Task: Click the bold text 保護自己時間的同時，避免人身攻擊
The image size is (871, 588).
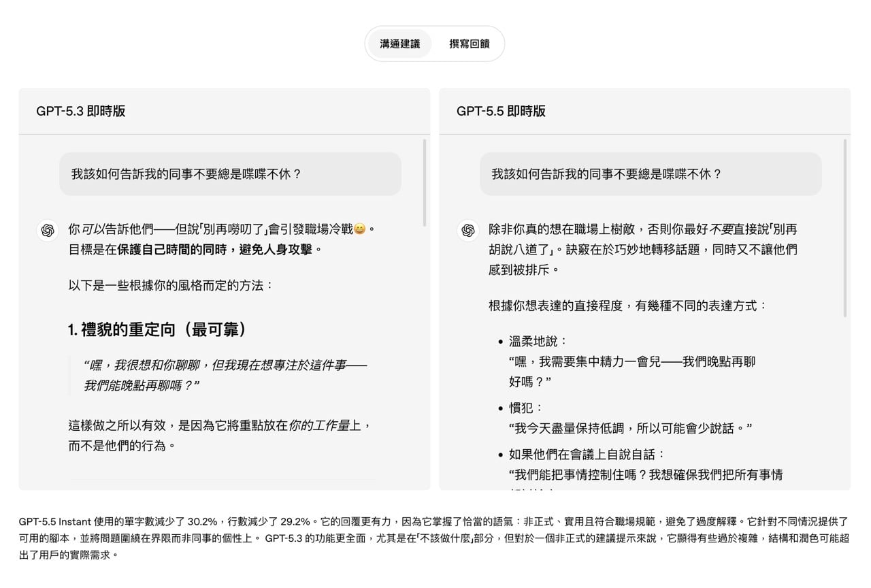Action: click(214, 250)
